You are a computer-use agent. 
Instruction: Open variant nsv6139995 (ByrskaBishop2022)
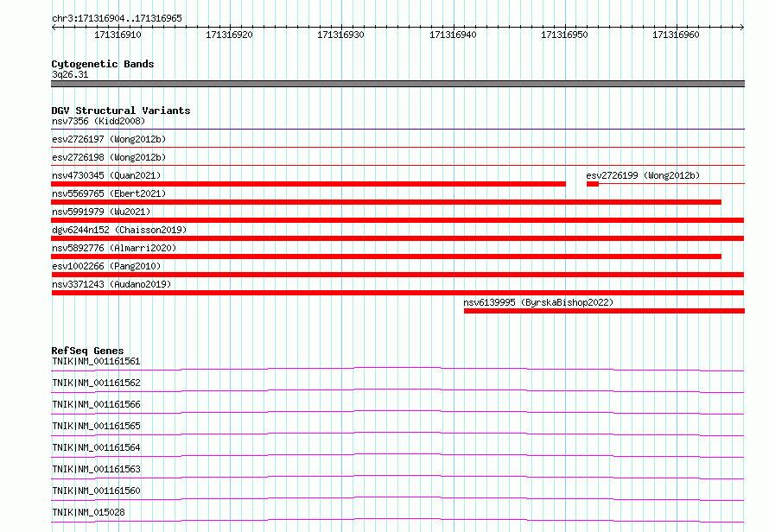(x=538, y=302)
